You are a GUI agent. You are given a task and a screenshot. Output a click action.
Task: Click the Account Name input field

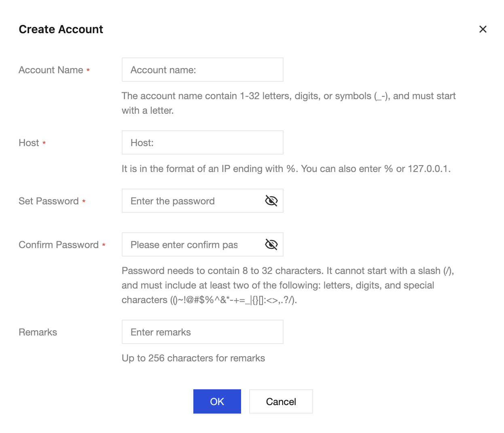[x=202, y=70]
